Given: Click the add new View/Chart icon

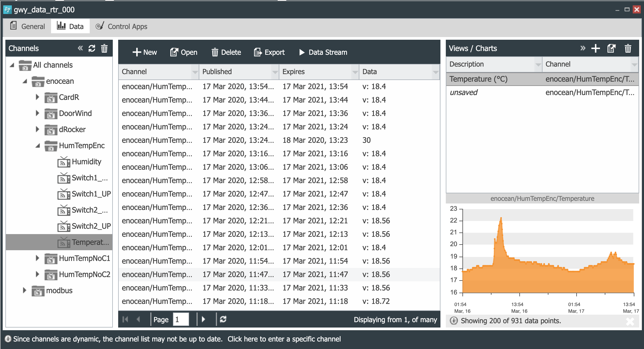Looking at the screenshot, I should (x=595, y=49).
